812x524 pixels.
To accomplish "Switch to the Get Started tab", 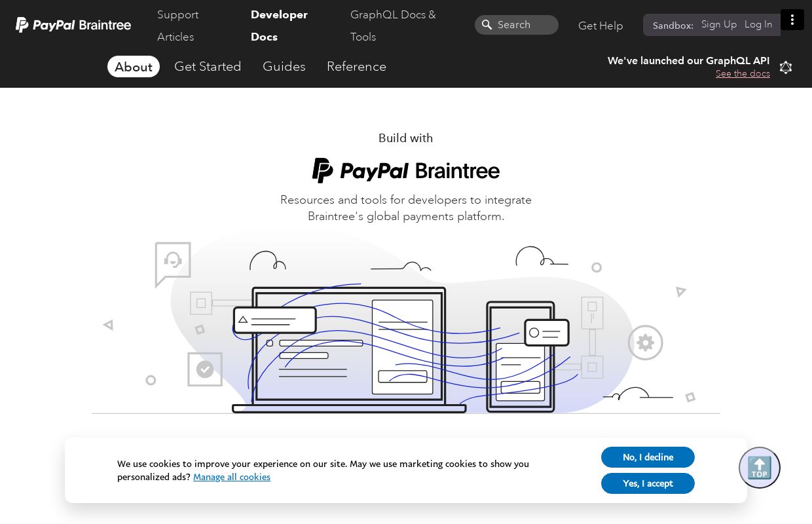I will [208, 67].
